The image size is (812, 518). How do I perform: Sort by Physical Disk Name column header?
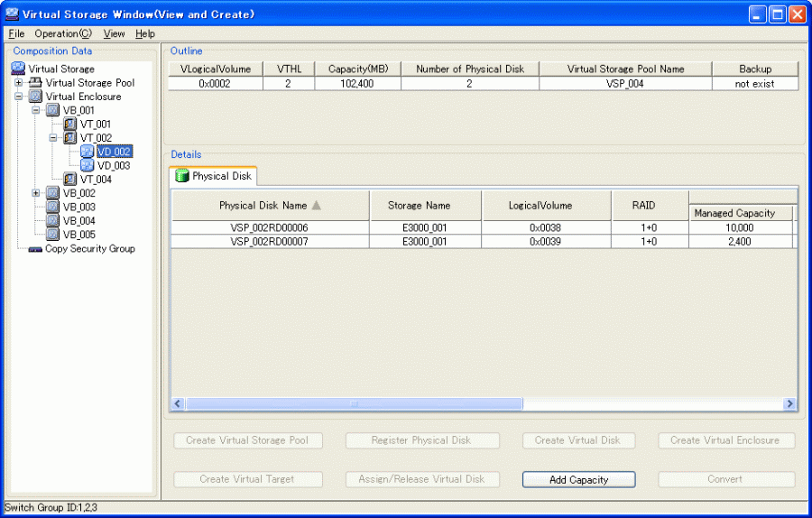270,206
